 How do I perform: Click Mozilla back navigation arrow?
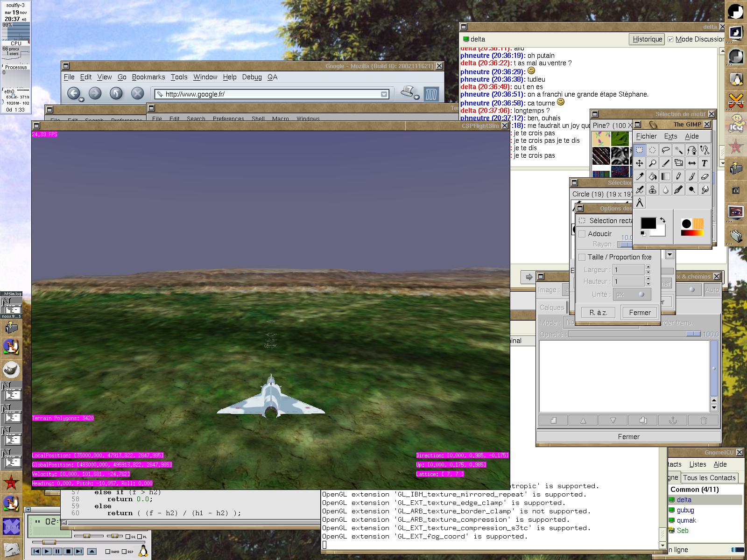point(74,93)
